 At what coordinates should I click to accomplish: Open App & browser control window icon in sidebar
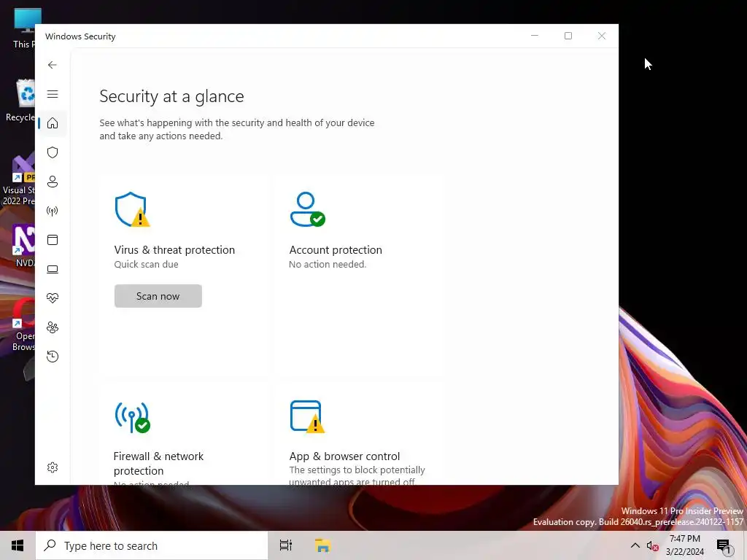53,240
